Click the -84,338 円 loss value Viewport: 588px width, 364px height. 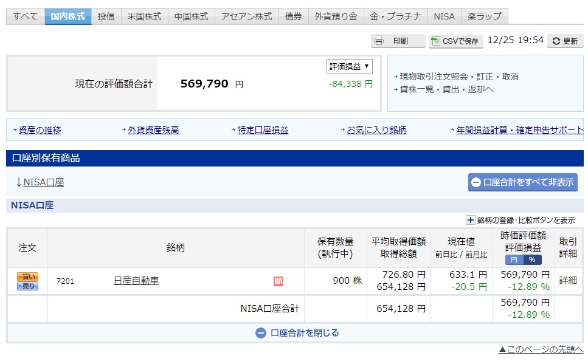click(351, 84)
